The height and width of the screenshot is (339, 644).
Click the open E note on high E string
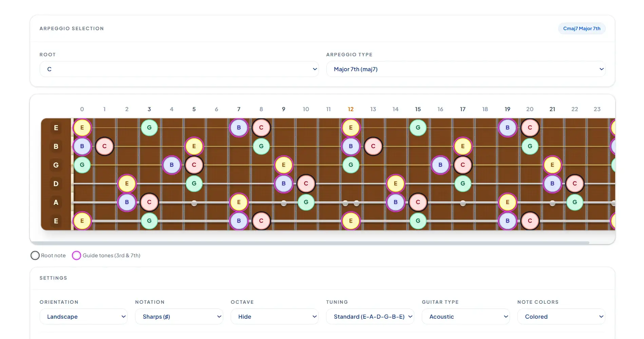[x=82, y=128]
